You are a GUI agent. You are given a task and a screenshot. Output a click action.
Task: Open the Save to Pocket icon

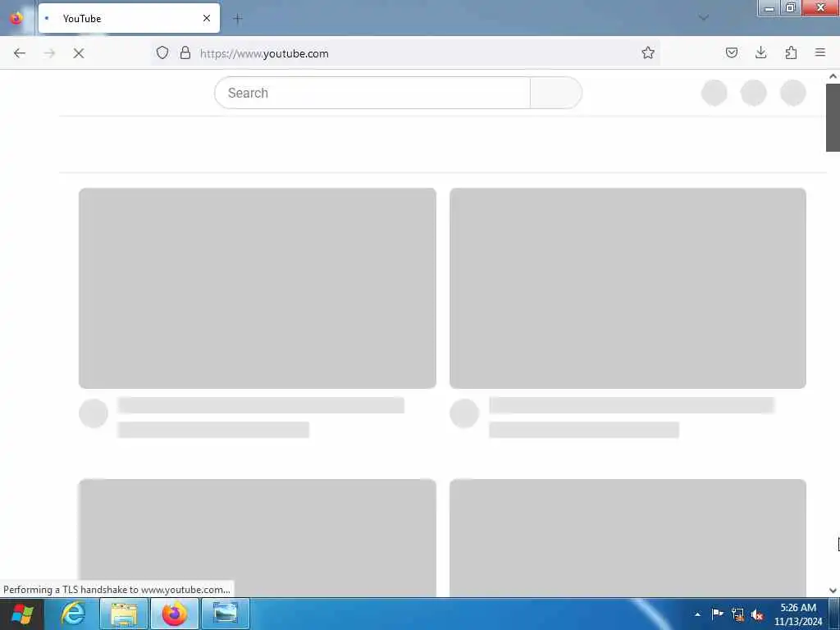click(x=731, y=52)
